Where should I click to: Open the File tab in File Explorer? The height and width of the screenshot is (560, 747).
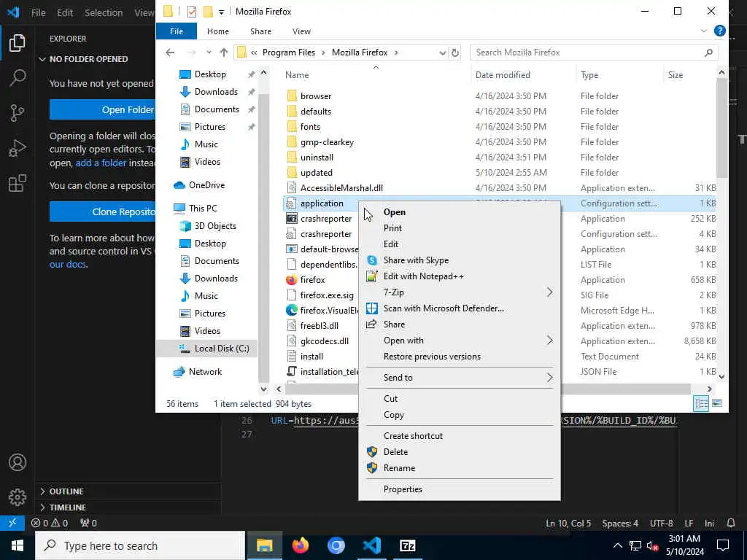click(177, 31)
